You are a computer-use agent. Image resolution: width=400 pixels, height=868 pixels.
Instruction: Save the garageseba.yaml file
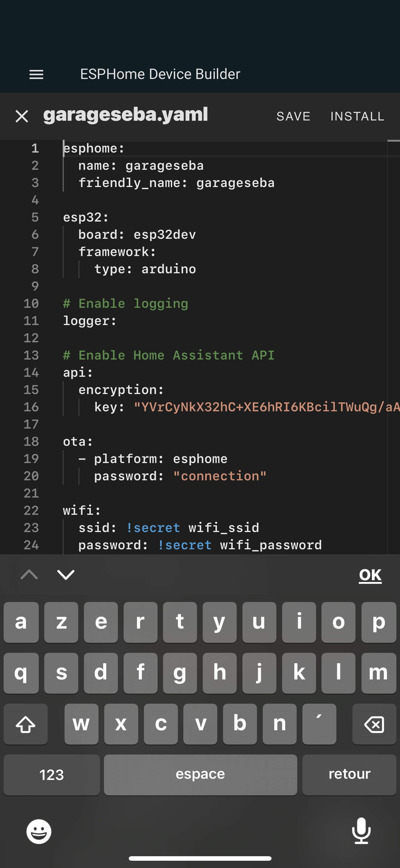tap(293, 117)
